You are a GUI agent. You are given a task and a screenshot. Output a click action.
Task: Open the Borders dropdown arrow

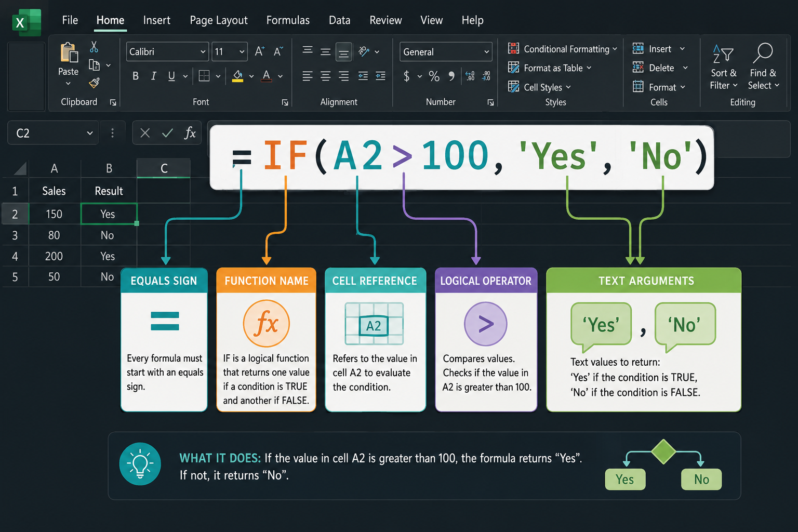[218, 76]
